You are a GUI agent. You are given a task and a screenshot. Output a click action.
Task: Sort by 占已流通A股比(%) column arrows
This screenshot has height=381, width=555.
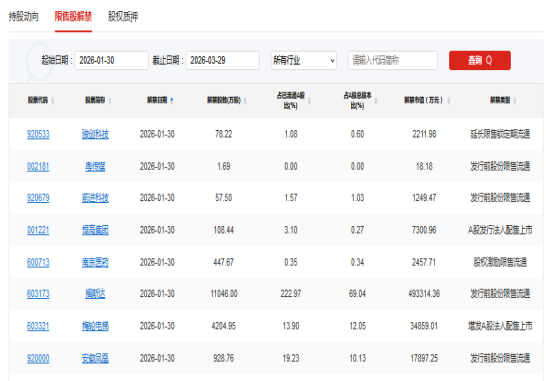point(309,101)
